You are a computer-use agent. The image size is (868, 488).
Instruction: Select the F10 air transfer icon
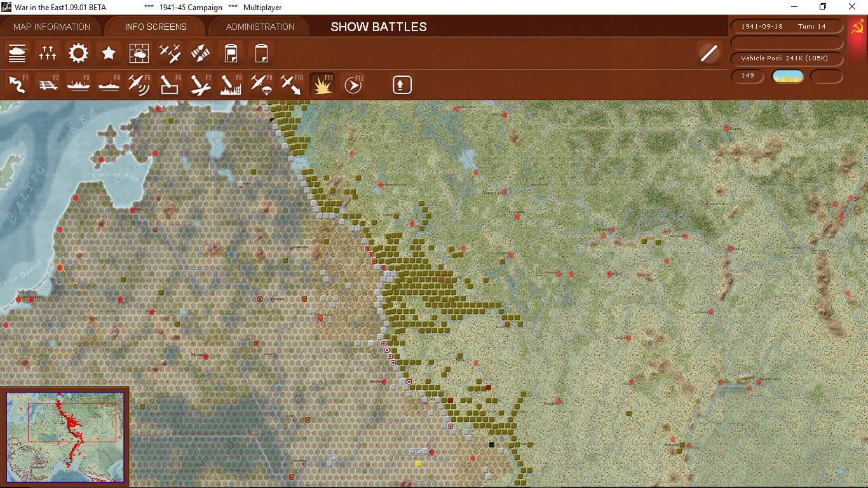[292, 84]
